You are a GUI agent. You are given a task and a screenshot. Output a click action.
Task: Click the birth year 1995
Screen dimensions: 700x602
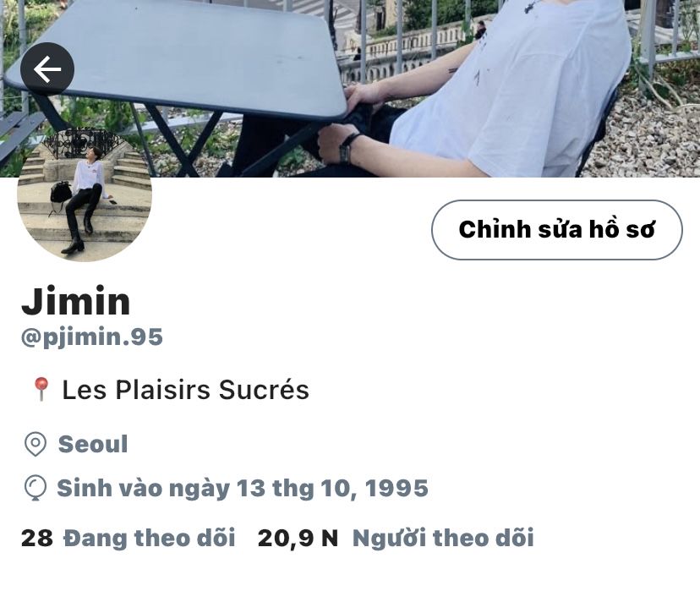click(396, 488)
